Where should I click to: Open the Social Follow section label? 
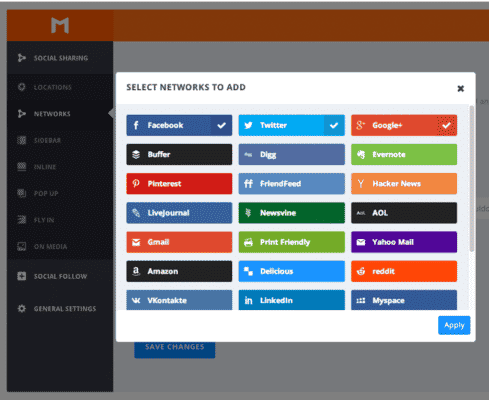[x=60, y=276]
